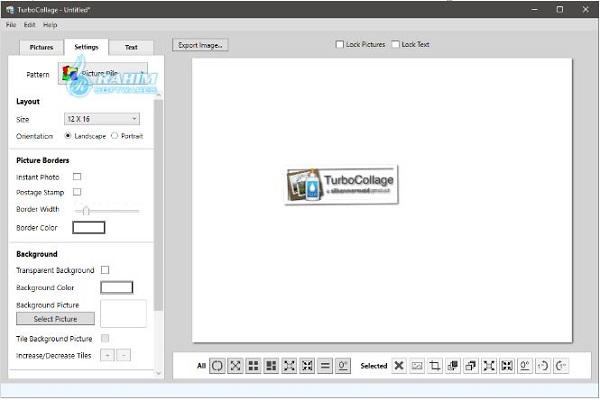The width and height of the screenshot is (600, 400).
Task: Apply the uneven mosaic grid layout icon
Action: coord(271,366)
